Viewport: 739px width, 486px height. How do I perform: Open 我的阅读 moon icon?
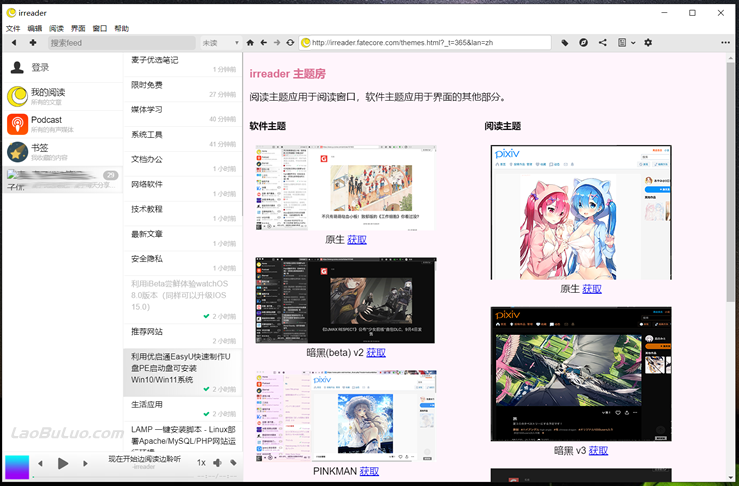point(17,96)
